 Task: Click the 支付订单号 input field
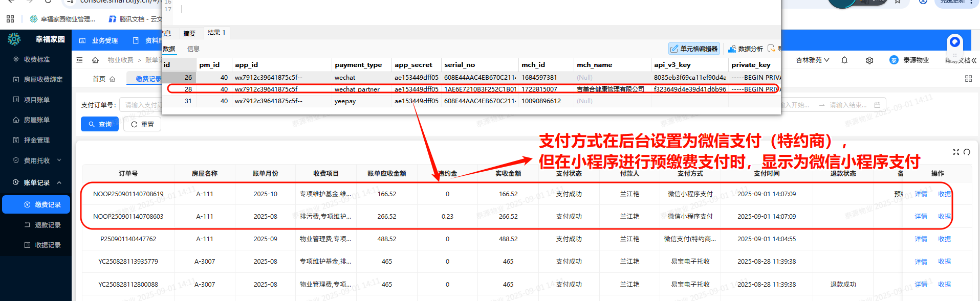click(x=141, y=105)
